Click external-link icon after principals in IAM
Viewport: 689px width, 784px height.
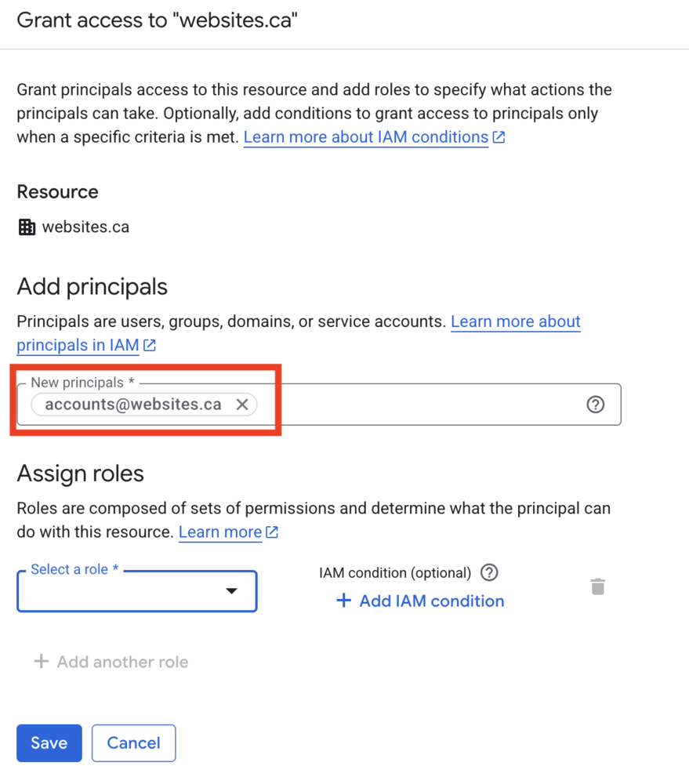point(150,345)
